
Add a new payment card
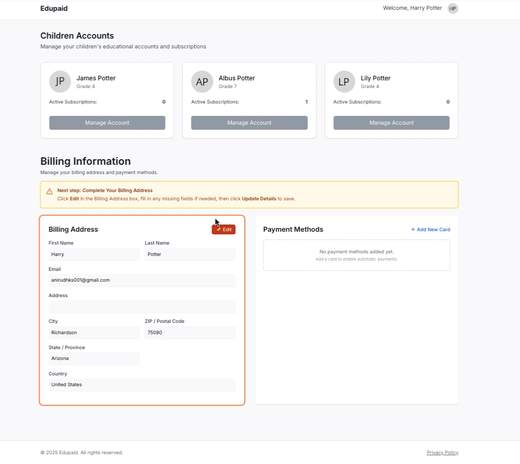pos(430,229)
